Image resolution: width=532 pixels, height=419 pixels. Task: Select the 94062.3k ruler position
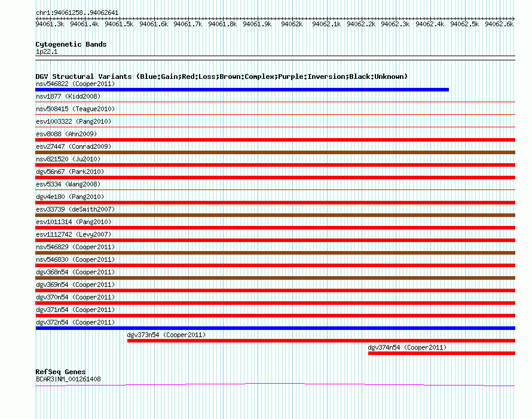coord(395,24)
